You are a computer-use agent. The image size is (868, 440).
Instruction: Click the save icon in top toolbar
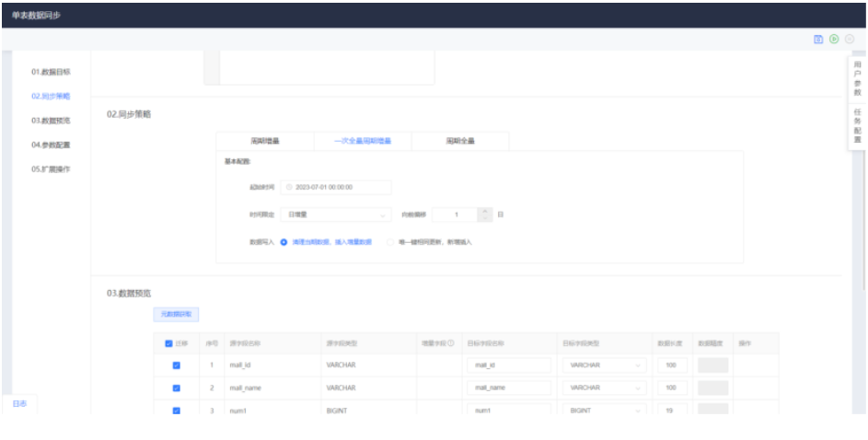click(x=817, y=40)
